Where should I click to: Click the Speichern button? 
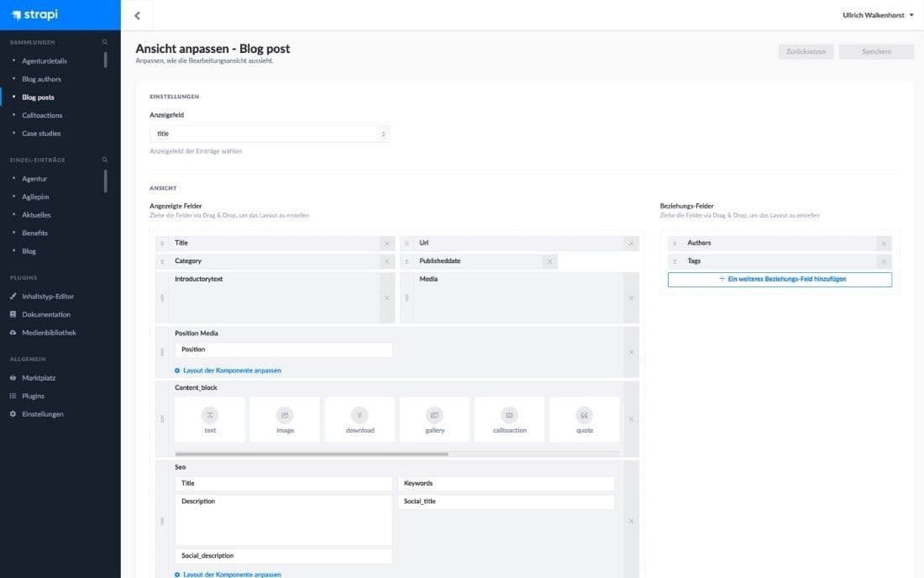876,51
